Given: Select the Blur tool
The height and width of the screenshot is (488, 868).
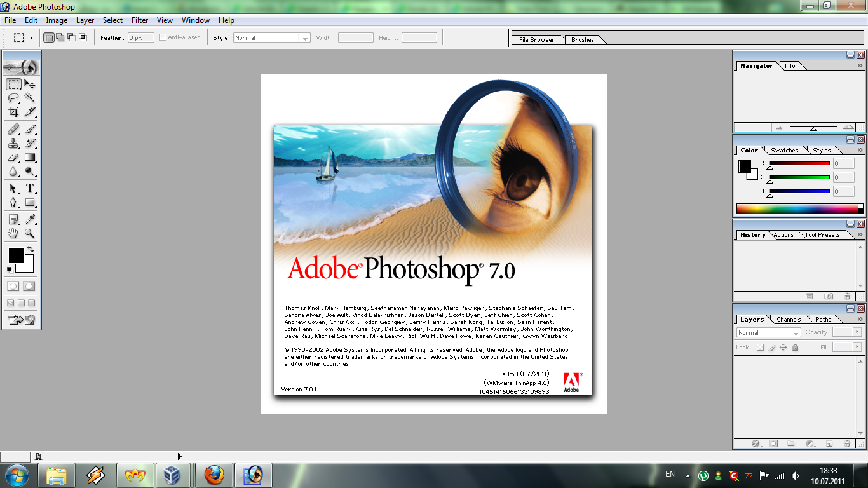Looking at the screenshot, I should [x=13, y=172].
